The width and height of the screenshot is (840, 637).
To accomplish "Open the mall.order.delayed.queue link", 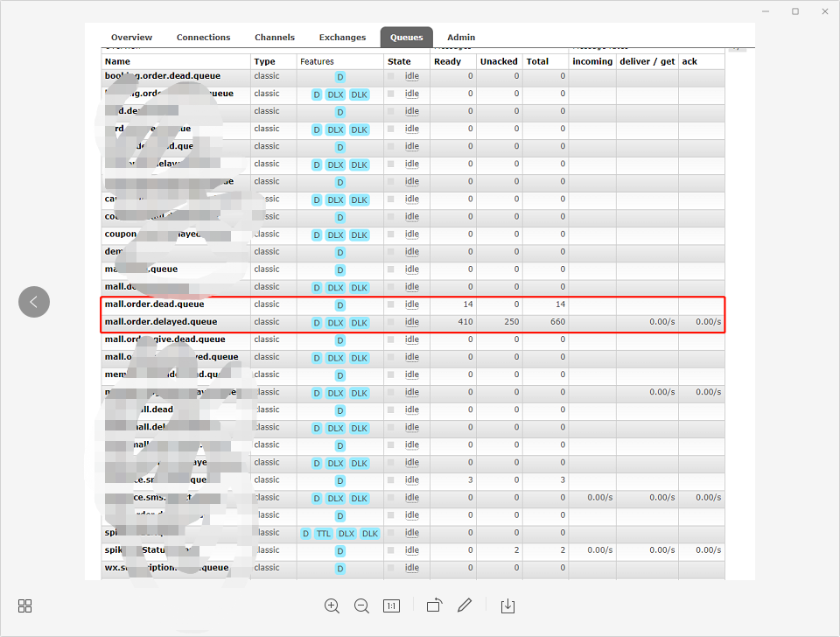I will point(161,322).
